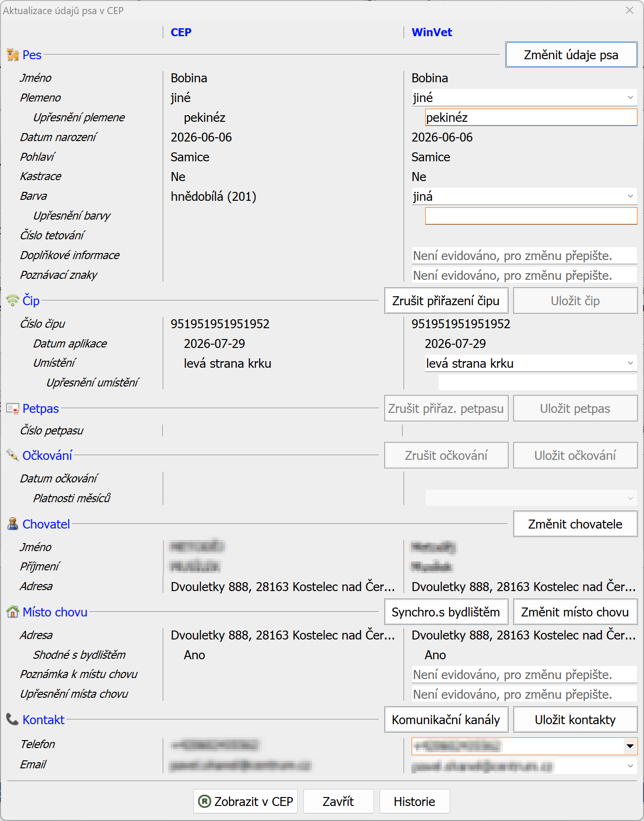Click the CEP Pohlaví value Samice
The width and height of the screenshot is (644, 821).
coord(190,157)
